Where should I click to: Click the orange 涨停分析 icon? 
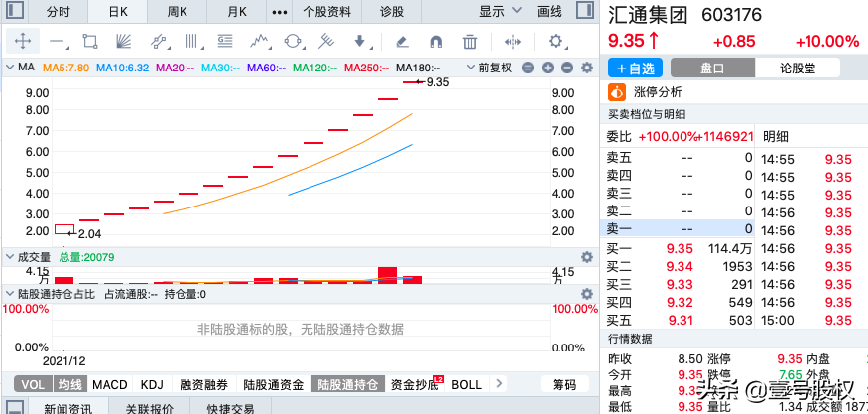point(617,92)
